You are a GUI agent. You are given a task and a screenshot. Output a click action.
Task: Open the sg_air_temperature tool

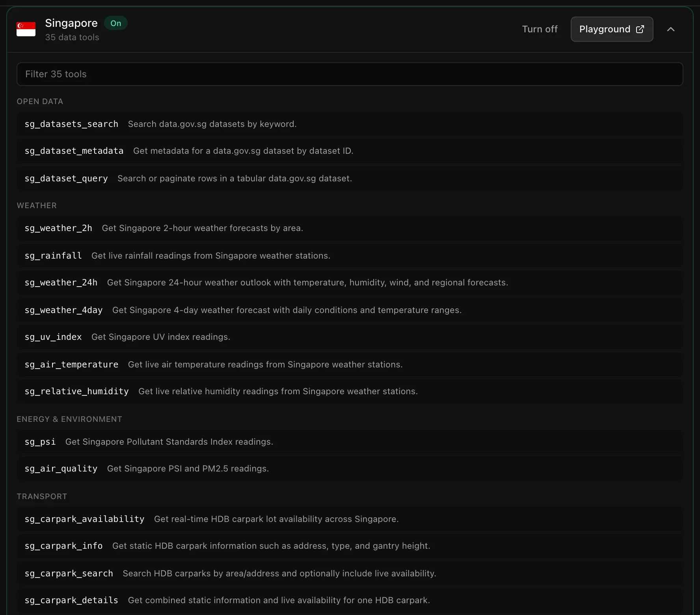[350, 365]
